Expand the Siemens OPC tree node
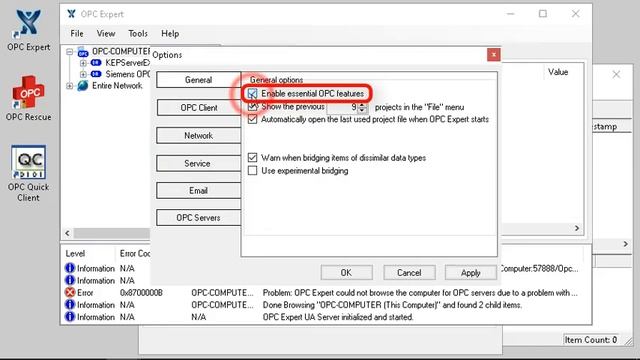This screenshot has height=360, width=640. (x=83, y=74)
